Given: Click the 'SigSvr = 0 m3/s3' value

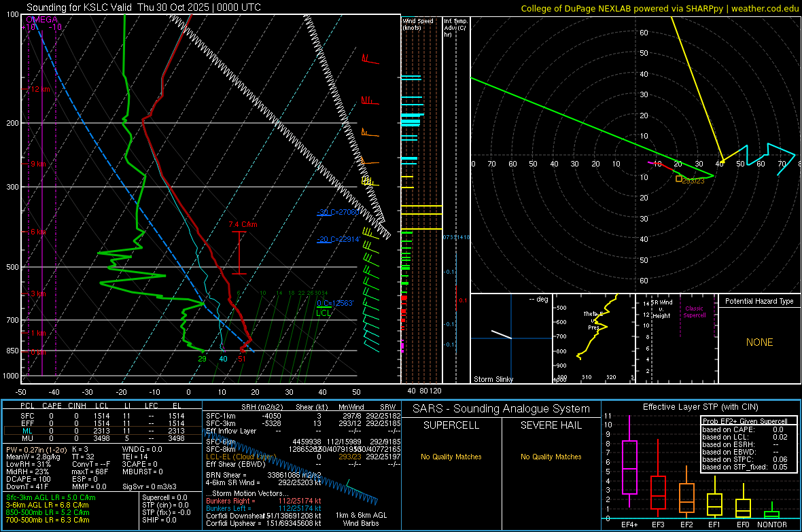Looking at the screenshot, I should (150, 487).
